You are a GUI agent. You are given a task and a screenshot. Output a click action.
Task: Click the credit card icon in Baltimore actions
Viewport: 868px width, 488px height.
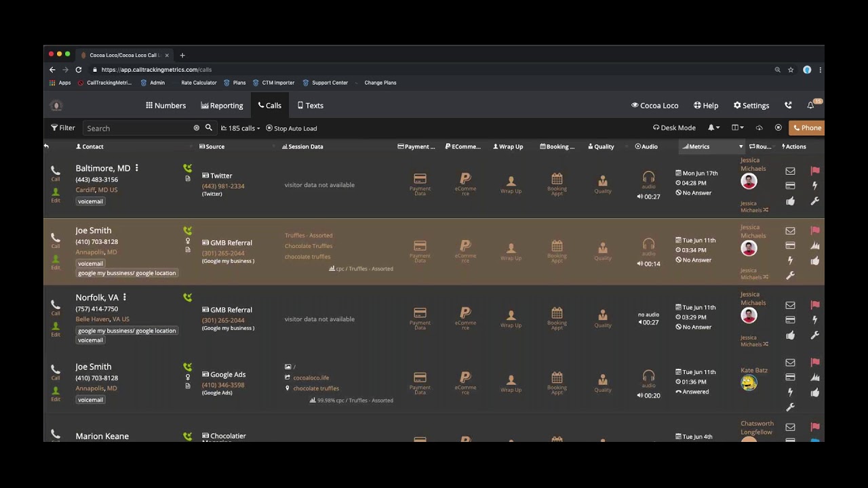click(790, 186)
